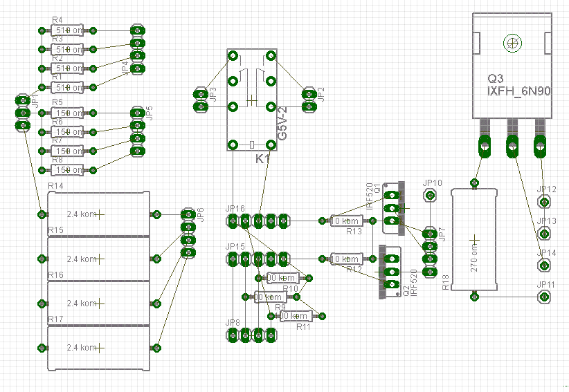Select the R13 resistor label
This screenshot has height=392, width=569.
354,232
